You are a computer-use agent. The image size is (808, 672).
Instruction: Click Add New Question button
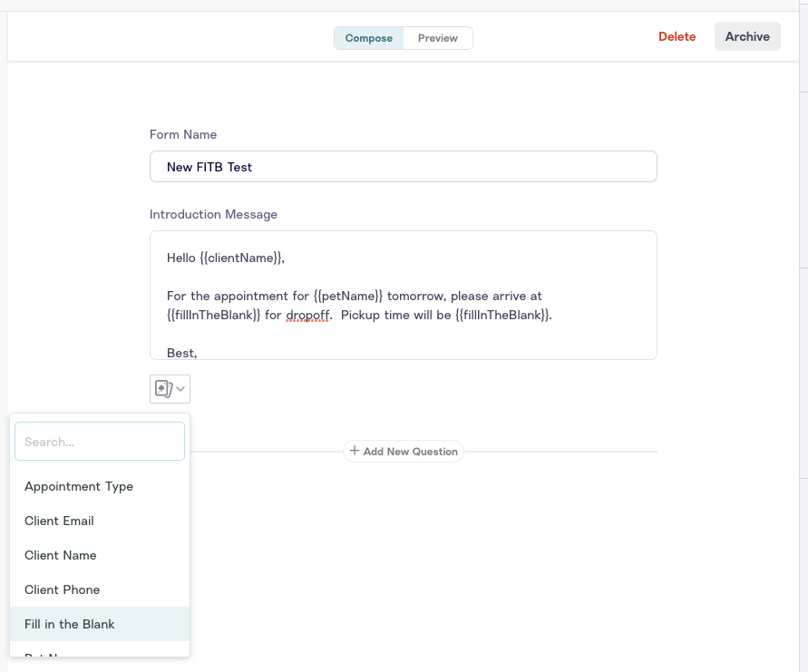(404, 451)
